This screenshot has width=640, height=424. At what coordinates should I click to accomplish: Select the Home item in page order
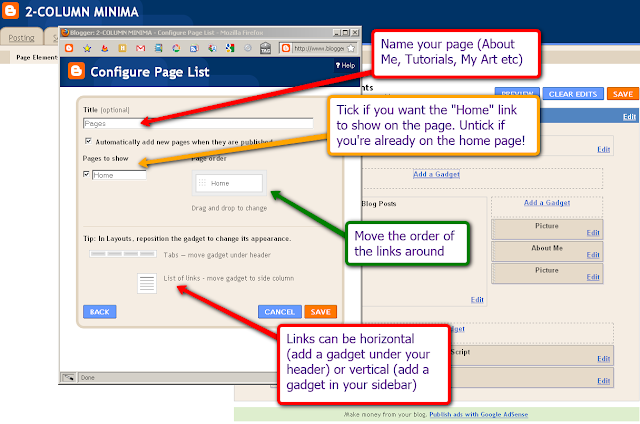click(229, 183)
